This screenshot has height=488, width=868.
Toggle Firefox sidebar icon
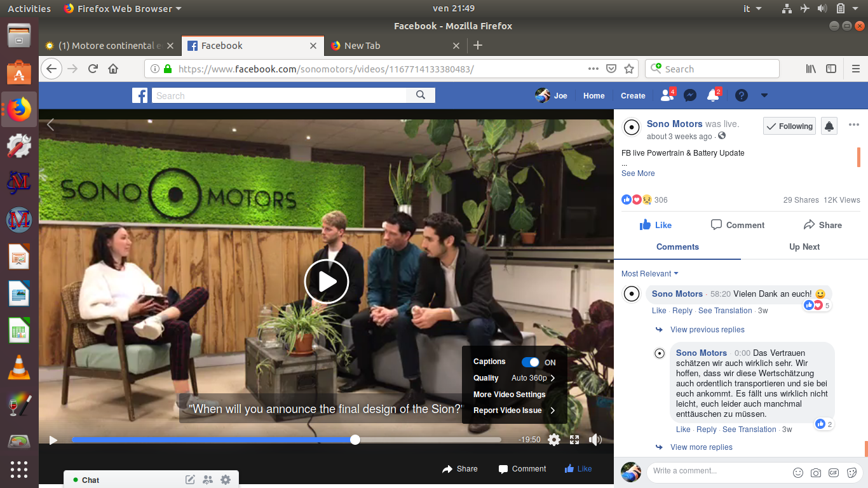pyautogui.click(x=831, y=69)
